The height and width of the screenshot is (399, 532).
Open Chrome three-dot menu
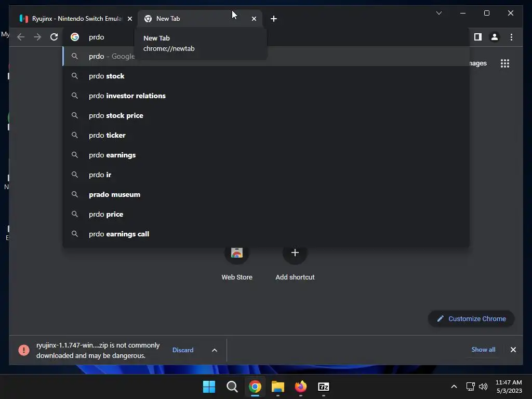[511, 37]
